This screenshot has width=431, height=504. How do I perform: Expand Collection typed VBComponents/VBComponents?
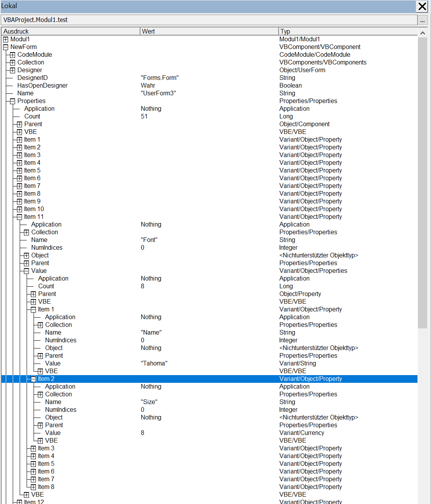click(12, 63)
